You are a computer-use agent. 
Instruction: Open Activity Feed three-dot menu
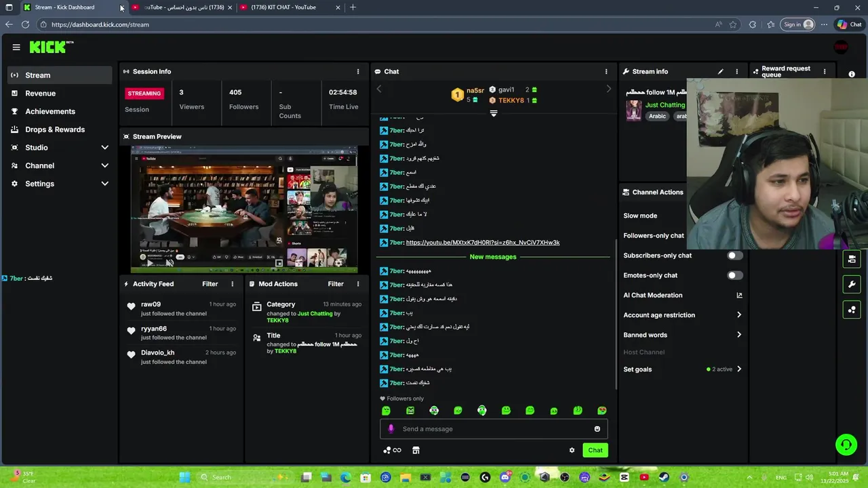(x=232, y=284)
